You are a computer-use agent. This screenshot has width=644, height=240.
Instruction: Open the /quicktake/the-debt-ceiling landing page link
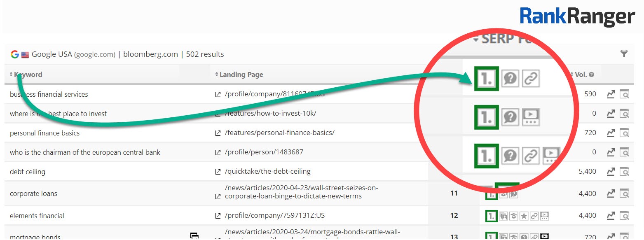click(x=268, y=171)
